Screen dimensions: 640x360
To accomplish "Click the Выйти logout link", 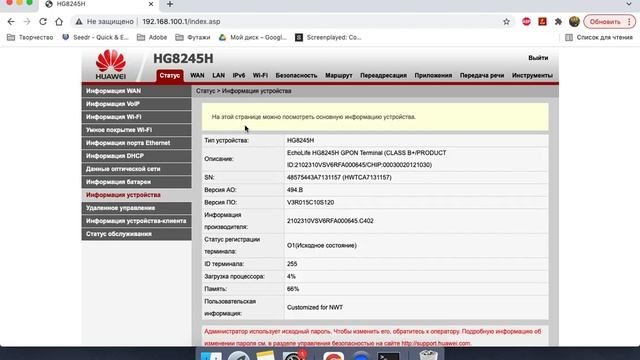I will tap(538, 58).
